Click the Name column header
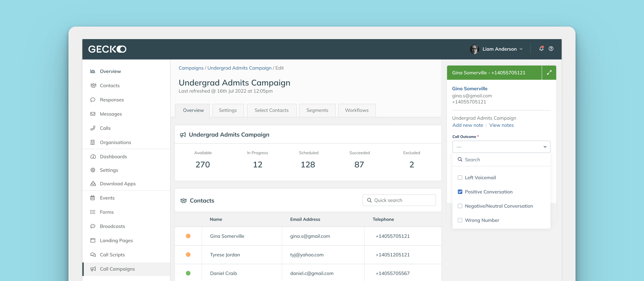 pyautogui.click(x=216, y=219)
